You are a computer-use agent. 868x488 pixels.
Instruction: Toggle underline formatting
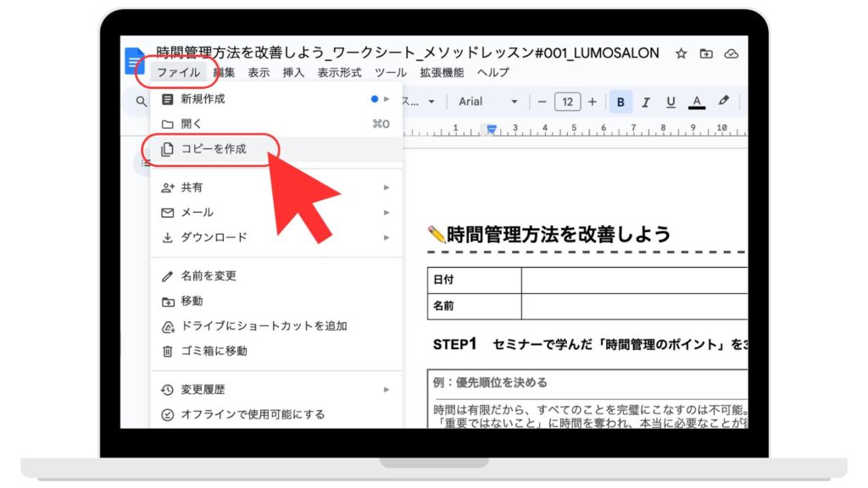tap(670, 102)
